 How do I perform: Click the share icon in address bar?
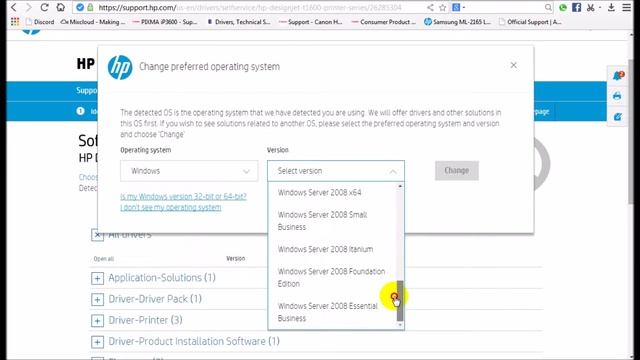[430, 7]
